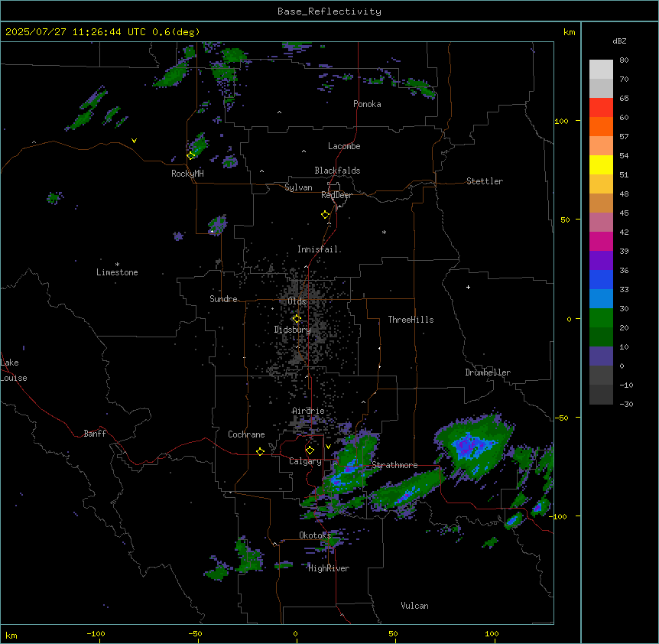The height and width of the screenshot is (644, 659).
Task: Select the Calgary label
Action: click(x=306, y=461)
